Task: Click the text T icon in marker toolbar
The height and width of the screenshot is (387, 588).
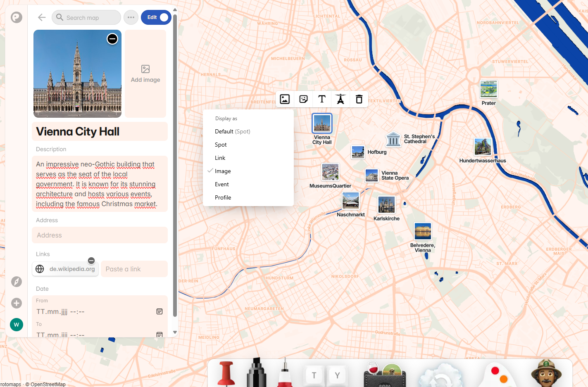Action: (x=322, y=99)
